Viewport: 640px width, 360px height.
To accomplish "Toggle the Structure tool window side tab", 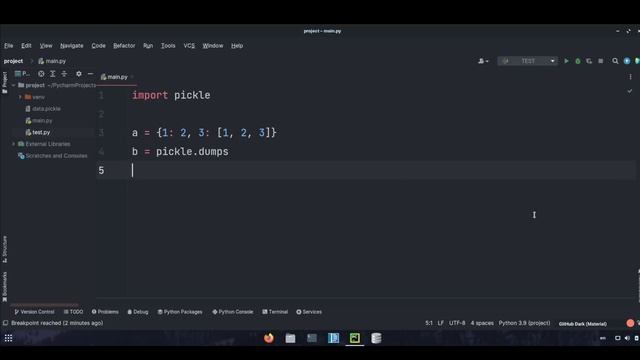I will pyautogui.click(x=4, y=249).
